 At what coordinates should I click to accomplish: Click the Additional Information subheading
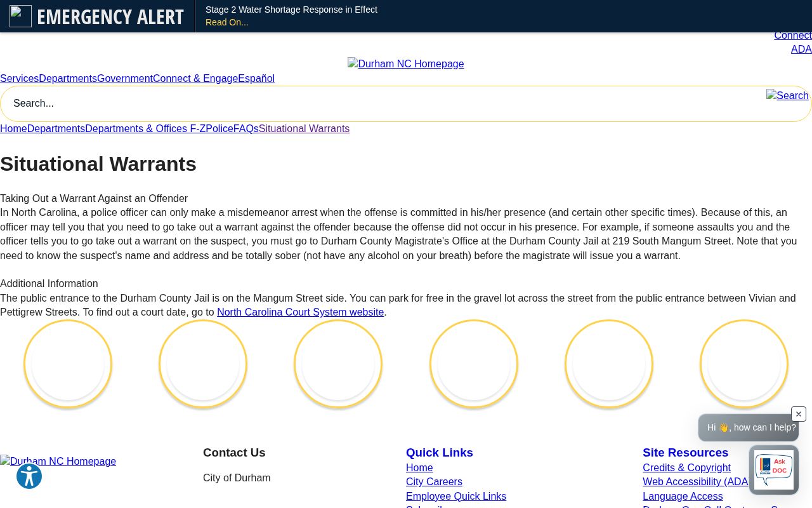49,284
